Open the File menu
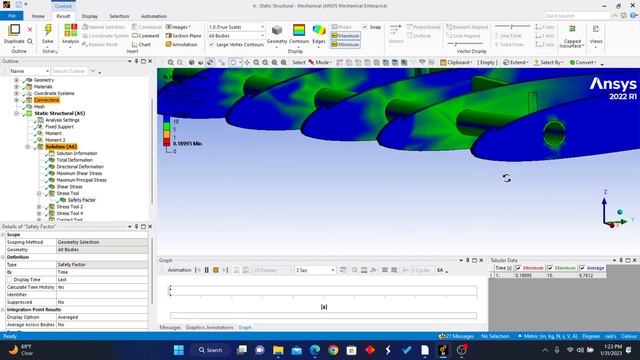This screenshot has height=360, width=640. pyautogui.click(x=12, y=16)
